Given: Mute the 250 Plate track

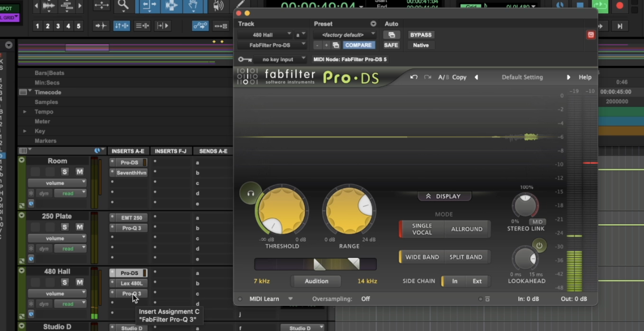Looking at the screenshot, I should pyautogui.click(x=80, y=227).
